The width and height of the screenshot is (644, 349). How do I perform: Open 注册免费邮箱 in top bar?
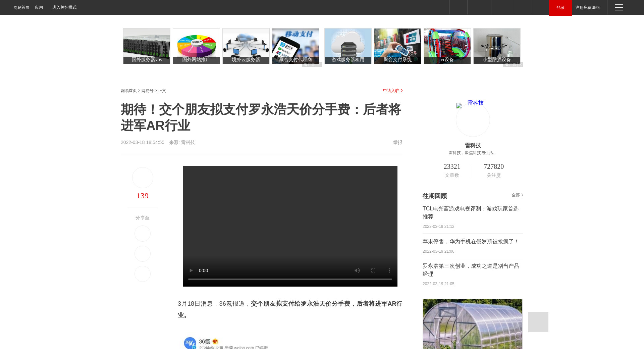587,7
